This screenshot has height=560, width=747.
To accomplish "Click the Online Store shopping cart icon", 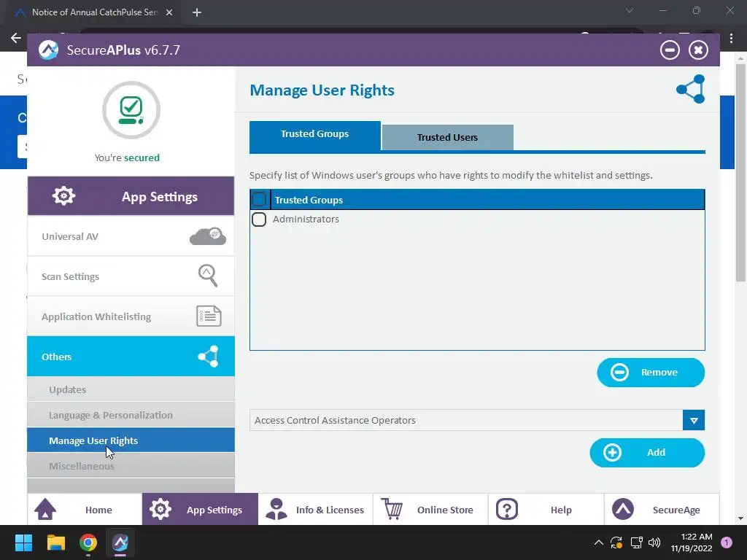I will tap(392, 509).
